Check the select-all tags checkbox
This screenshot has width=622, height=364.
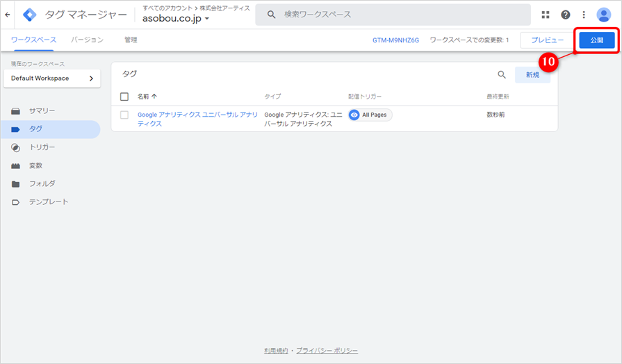124,97
